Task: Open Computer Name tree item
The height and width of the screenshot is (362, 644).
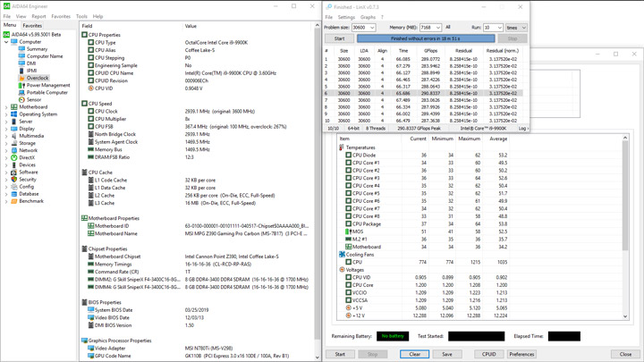Action: (x=45, y=56)
